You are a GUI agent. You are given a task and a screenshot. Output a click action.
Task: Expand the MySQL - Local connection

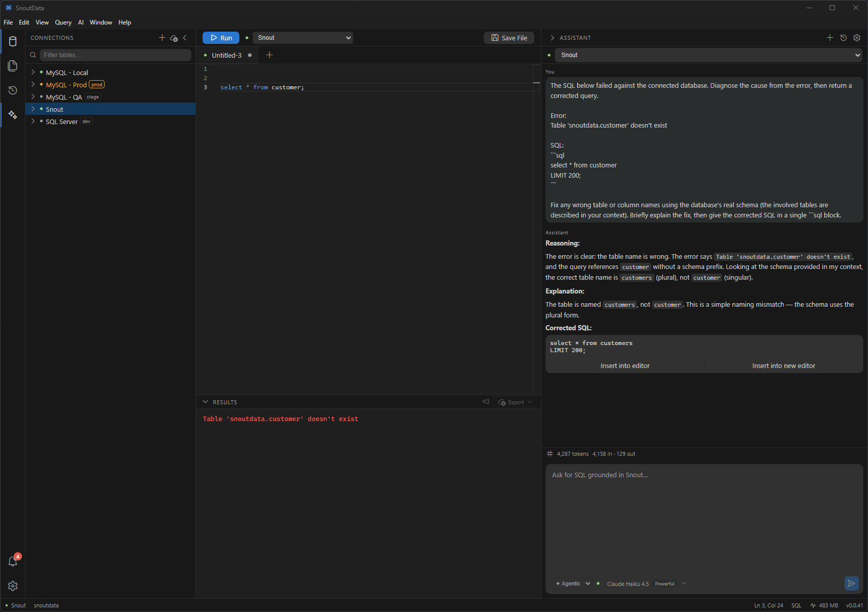click(x=33, y=72)
